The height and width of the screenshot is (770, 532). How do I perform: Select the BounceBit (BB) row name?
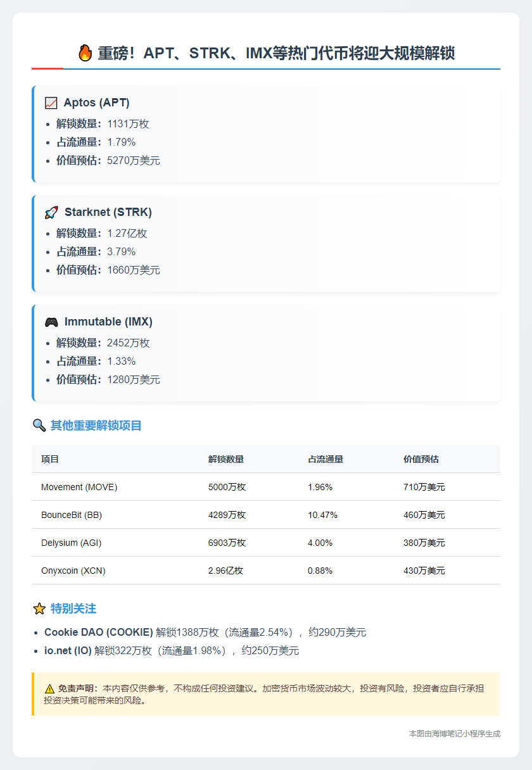click(x=72, y=515)
